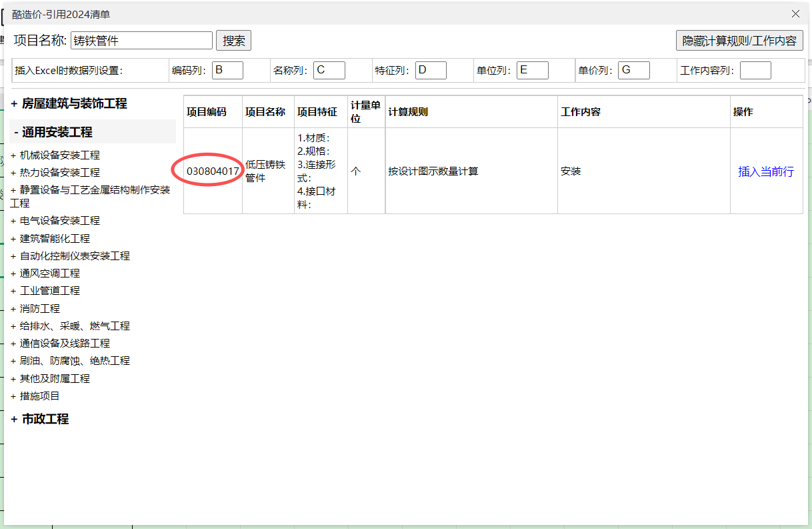Select the code cell 030804017
The width and height of the screenshot is (812, 529).
click(213, 171)
